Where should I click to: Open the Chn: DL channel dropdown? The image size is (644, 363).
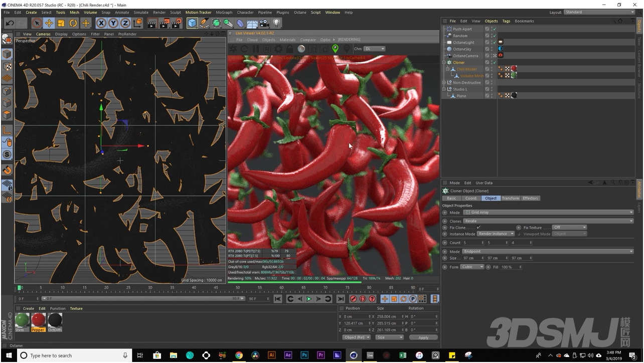[375, 49]
